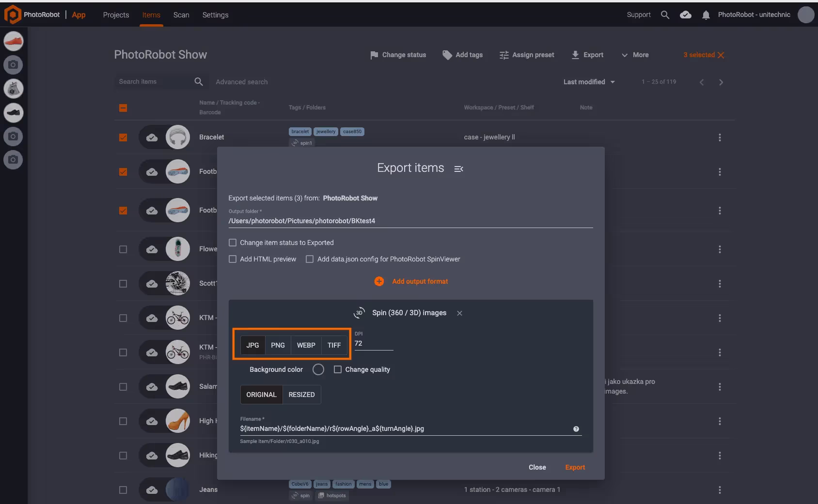Open the user account avatar
818x504 pixels.
tap(806, 15)
